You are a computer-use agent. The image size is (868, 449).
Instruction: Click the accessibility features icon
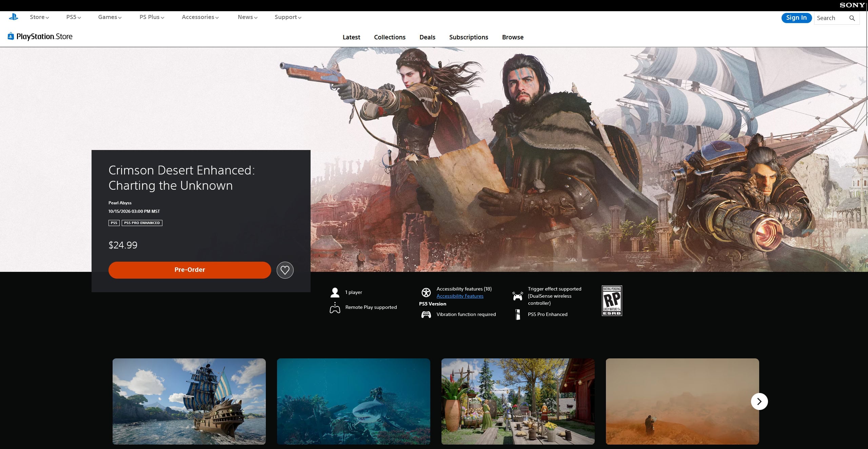click(x=426, y=292)
